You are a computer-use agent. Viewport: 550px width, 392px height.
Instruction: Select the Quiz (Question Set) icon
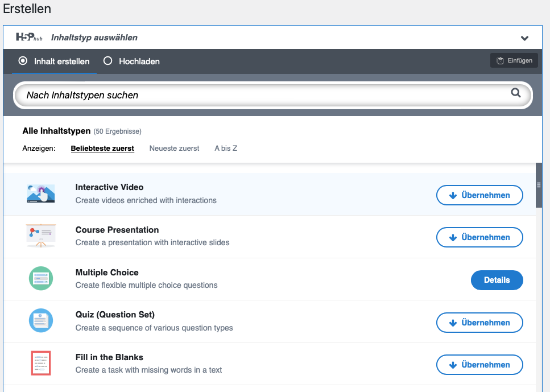click(40, 321)
